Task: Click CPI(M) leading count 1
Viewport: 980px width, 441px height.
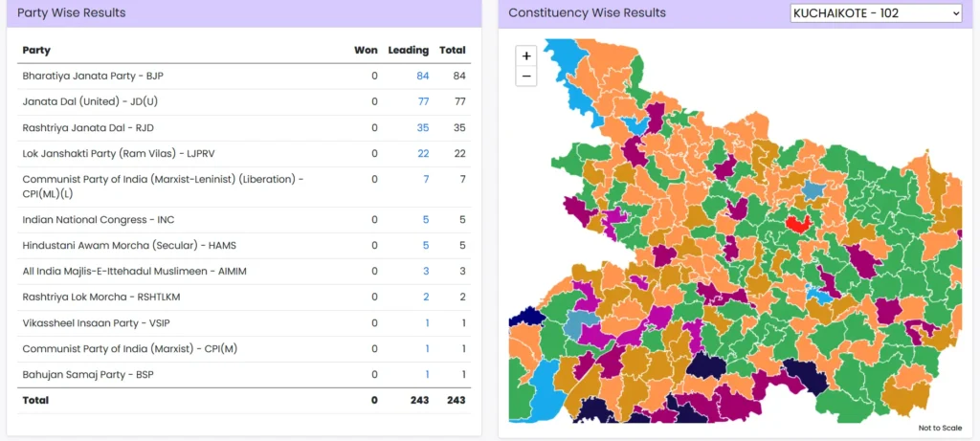Action: (426, 349)
